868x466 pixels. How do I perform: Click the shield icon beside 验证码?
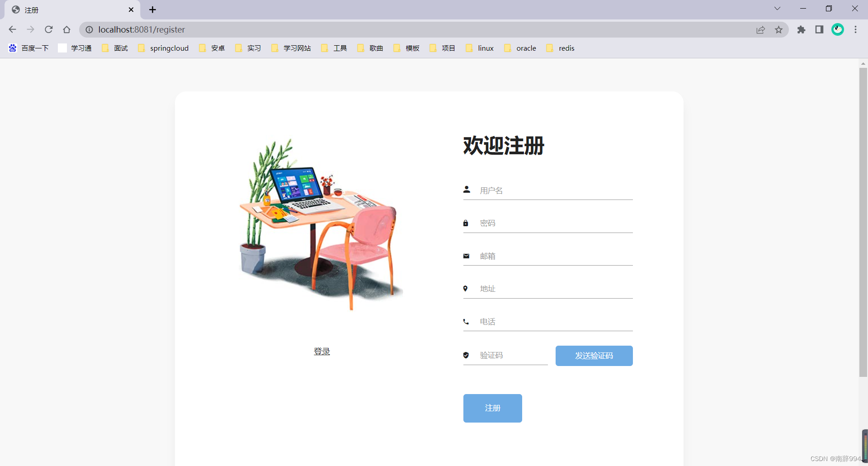point(466,355)
